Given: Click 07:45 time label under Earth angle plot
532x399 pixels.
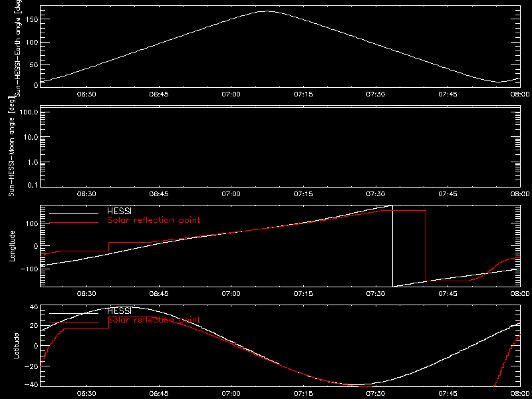Looking at the screenshot, I should click(x=448, y=94).
